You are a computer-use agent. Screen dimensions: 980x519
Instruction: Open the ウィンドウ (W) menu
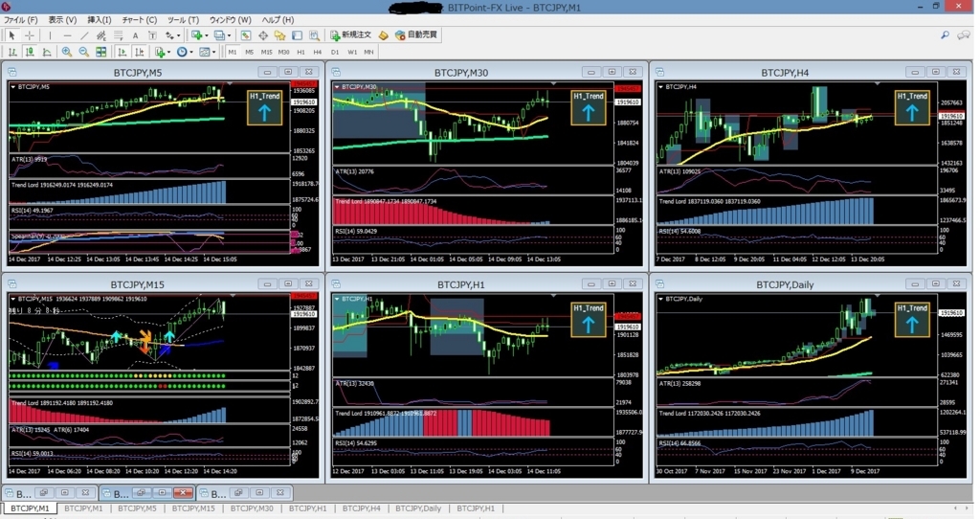tap(230, 19)
